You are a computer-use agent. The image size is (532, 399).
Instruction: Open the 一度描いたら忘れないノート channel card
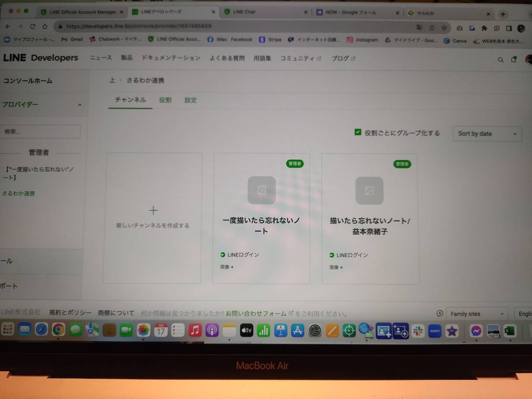click(x=261, y=219)
